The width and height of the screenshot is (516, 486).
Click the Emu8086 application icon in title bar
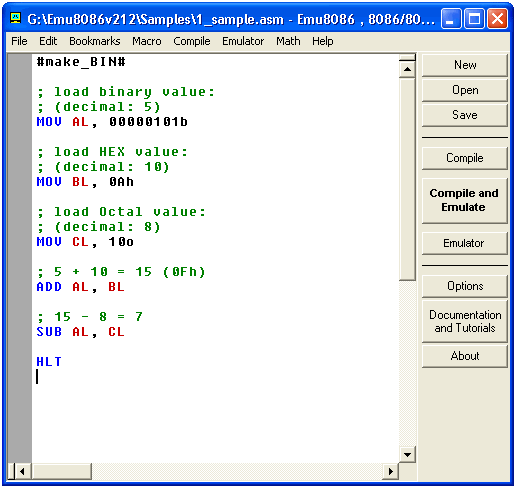pos(15,18)
